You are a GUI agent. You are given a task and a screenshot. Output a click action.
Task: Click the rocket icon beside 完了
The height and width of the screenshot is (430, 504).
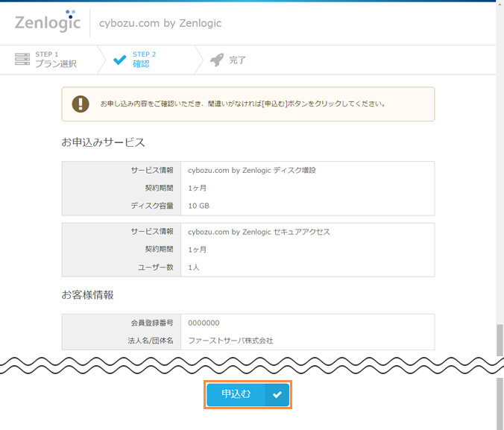click(216, 60)
